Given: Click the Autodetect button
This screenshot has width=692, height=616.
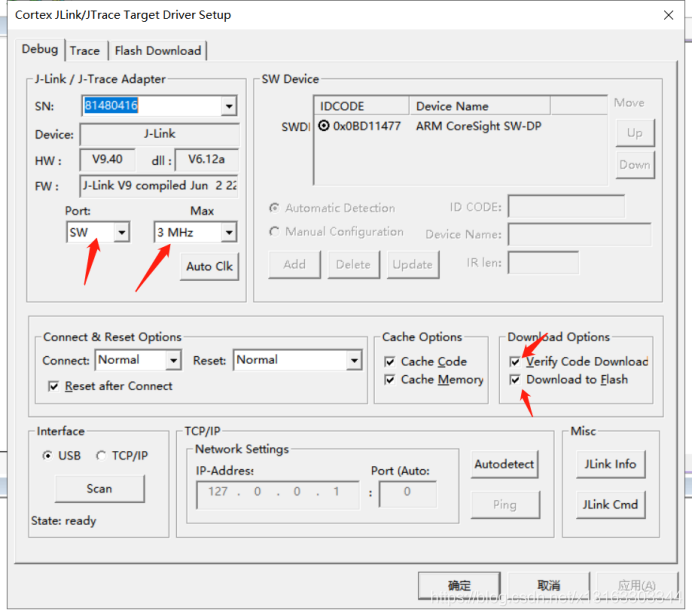Looking at the screenshot, I should pos(504,464).
